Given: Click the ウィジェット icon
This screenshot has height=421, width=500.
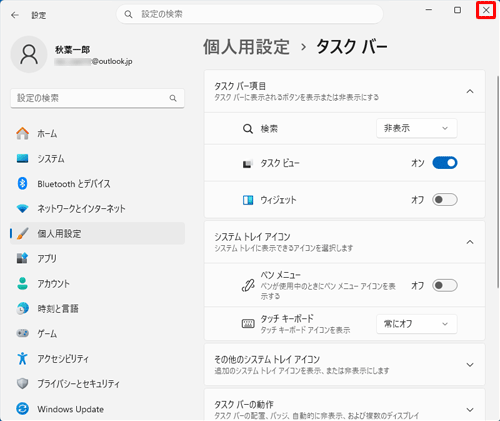Looking at the screenshot, I should coord(248,200).
